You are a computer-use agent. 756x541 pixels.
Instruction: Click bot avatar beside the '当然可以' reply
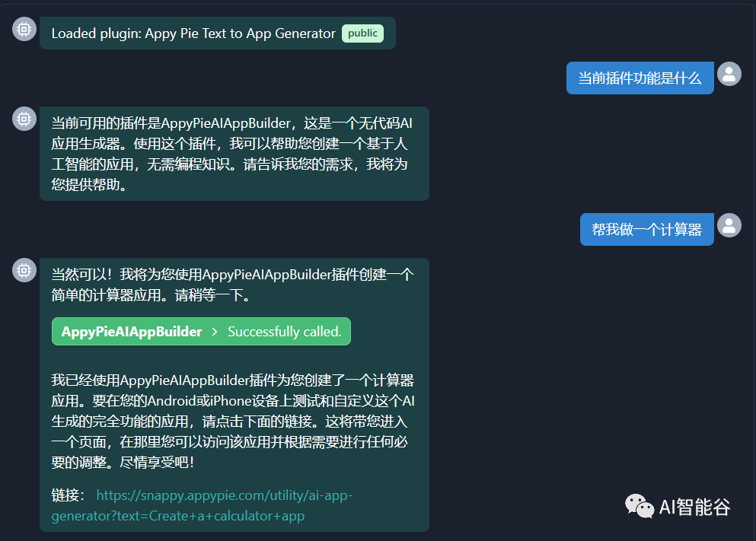24,270
